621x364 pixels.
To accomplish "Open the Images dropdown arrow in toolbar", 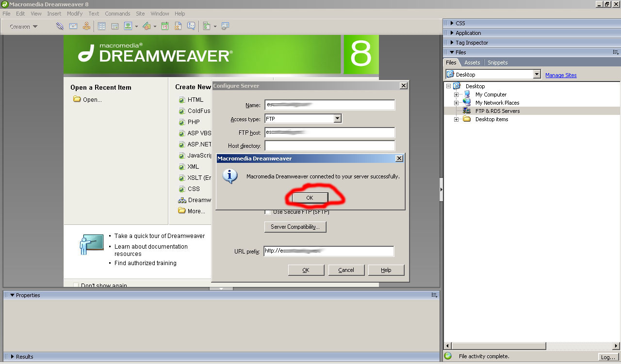I will [x=136, y=27].
